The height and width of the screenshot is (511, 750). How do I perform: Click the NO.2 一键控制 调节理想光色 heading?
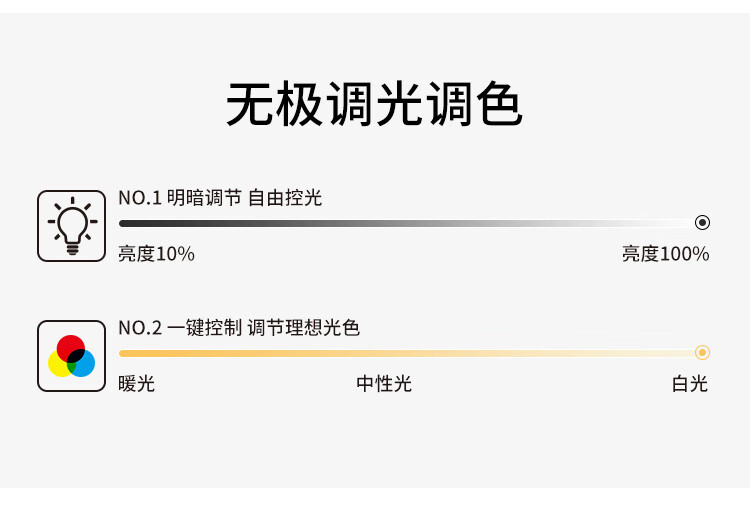[x=239, y=328]
